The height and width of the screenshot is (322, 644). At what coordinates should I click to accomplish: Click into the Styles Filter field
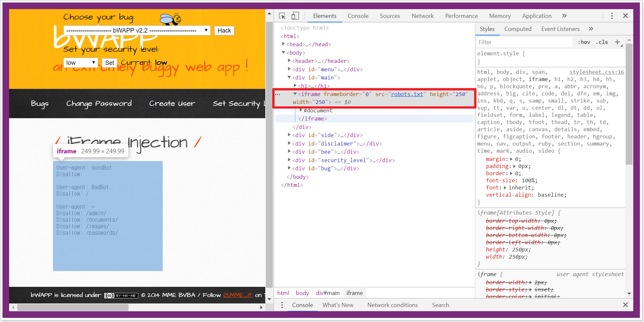[x=525, y=42]
